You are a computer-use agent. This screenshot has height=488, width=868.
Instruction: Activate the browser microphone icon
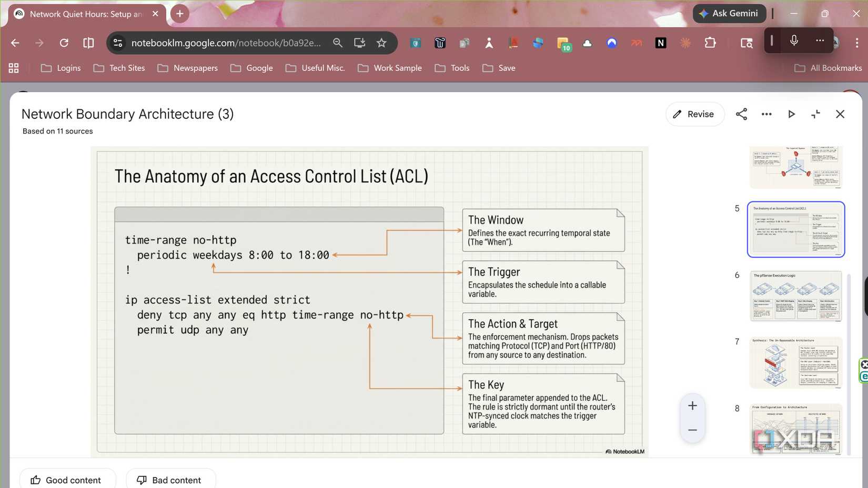(794, 40)
